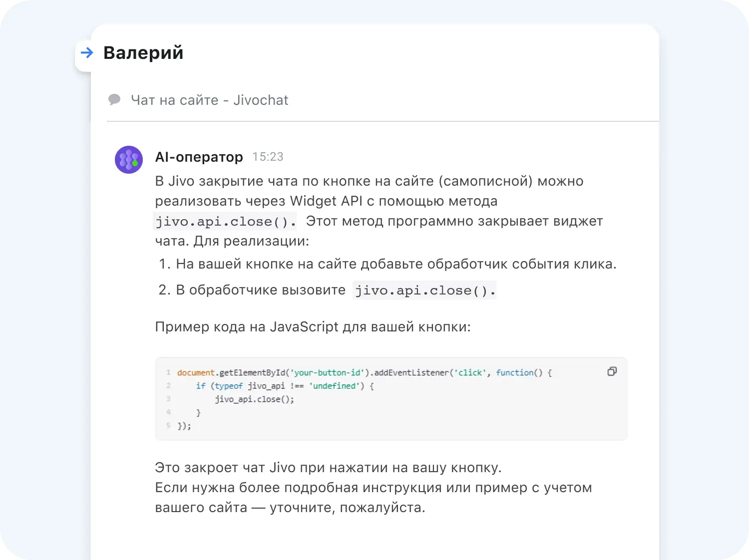749x560 pixels.
Task: Click the first inline jivo.api.close() code snippet
Action: pyautogui.click(x=225, y=222)
